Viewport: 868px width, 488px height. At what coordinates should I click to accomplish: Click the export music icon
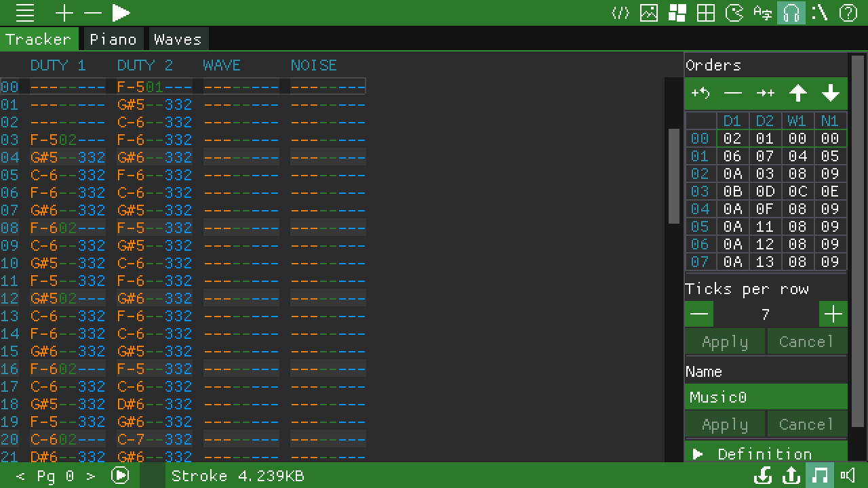tap(791, 476)
